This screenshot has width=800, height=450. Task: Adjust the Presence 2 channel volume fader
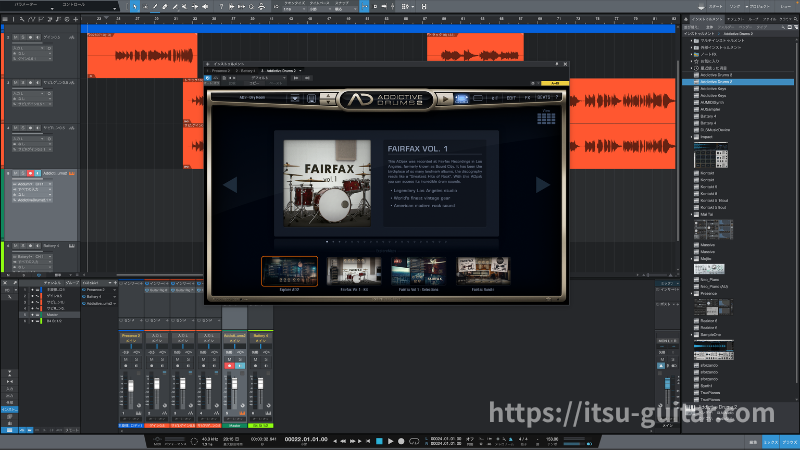point(131,386)
